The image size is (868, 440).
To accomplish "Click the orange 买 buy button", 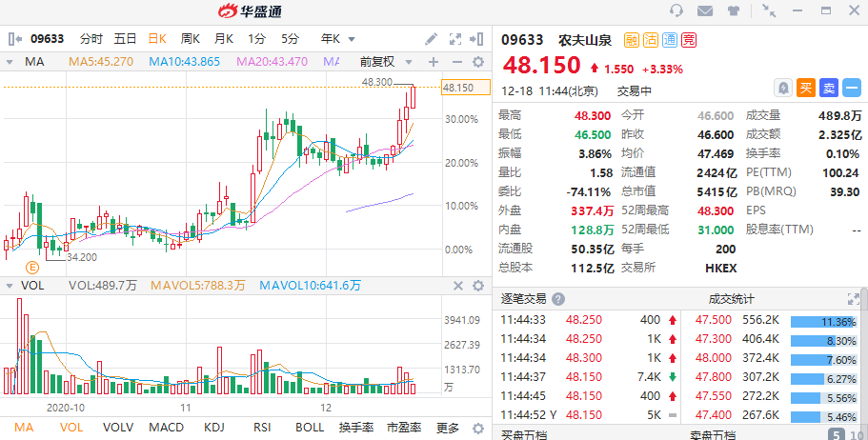I will tap(806, 88).
